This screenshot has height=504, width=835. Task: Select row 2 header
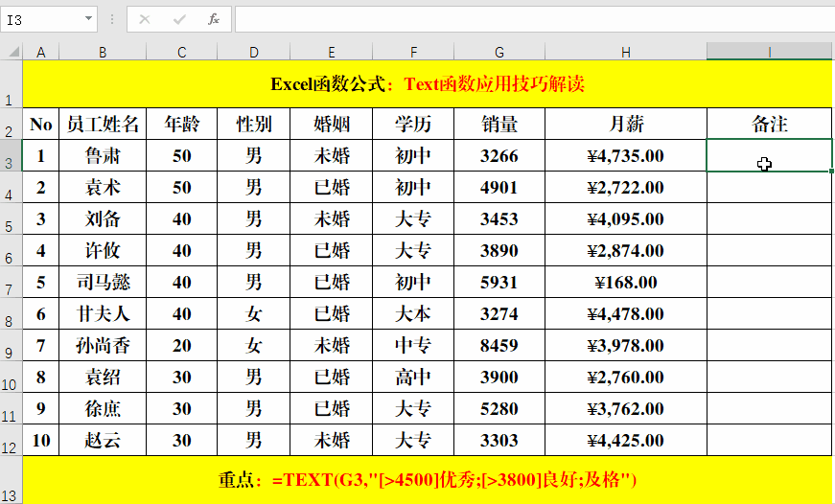[10, 124]
